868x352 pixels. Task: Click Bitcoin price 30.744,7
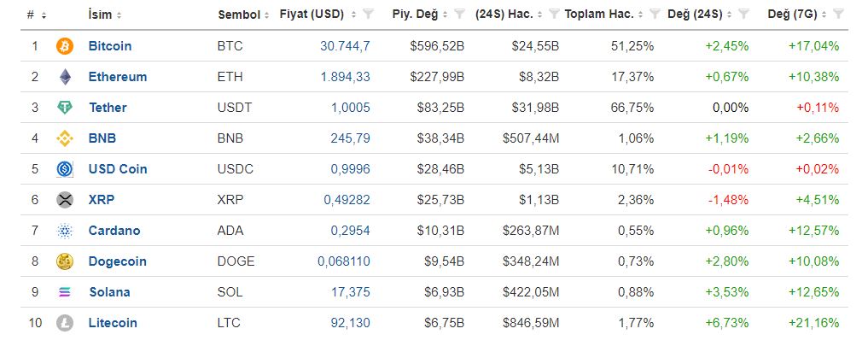point(345,46)
